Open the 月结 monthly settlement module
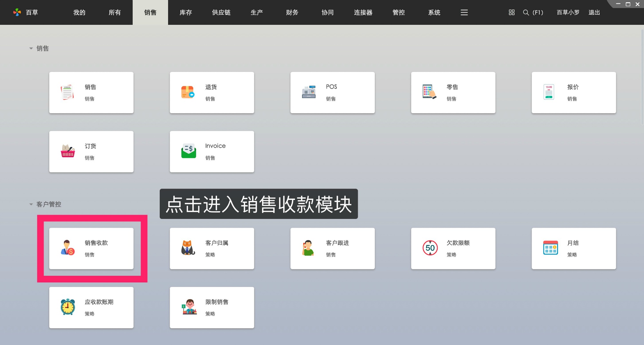Screen dimensions: 644x345 pos(573,248)
